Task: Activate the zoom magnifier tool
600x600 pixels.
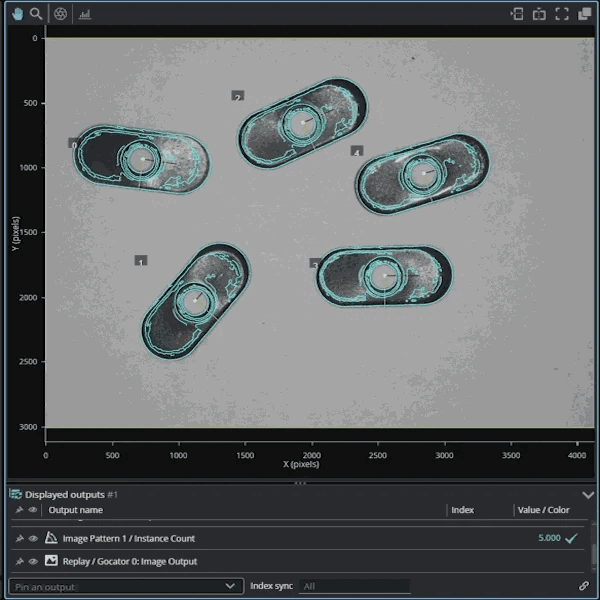Action: 36,14
